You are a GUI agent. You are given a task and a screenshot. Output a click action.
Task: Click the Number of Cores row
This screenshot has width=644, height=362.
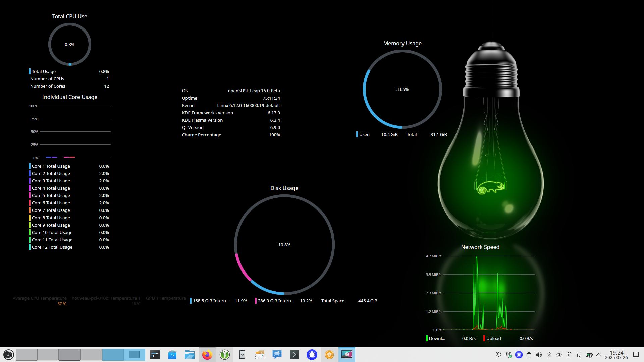tap(69, 86)
